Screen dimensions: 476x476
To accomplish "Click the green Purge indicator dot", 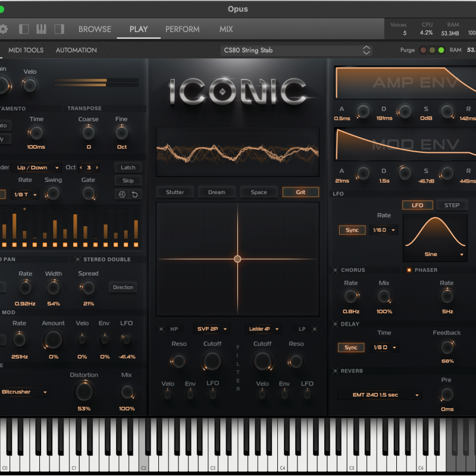I will point(441,50).
